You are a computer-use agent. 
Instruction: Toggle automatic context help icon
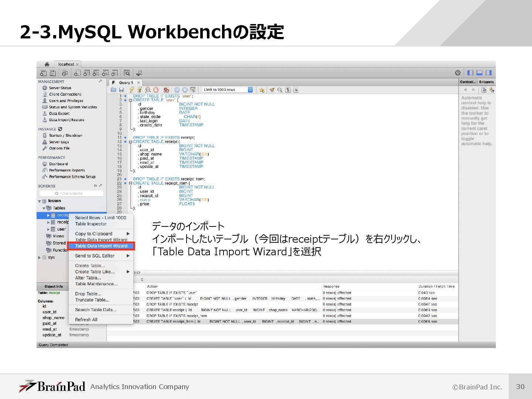click(491, 90)
